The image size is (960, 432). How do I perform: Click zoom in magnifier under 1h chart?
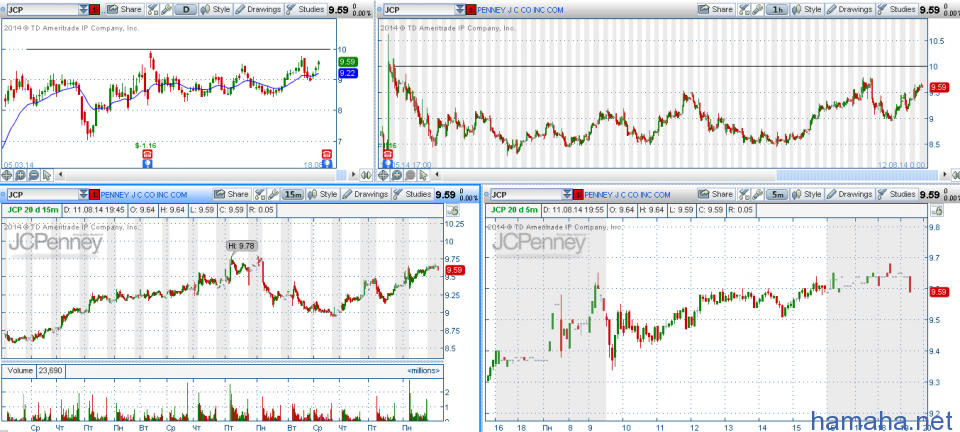(x=396, y=175)
